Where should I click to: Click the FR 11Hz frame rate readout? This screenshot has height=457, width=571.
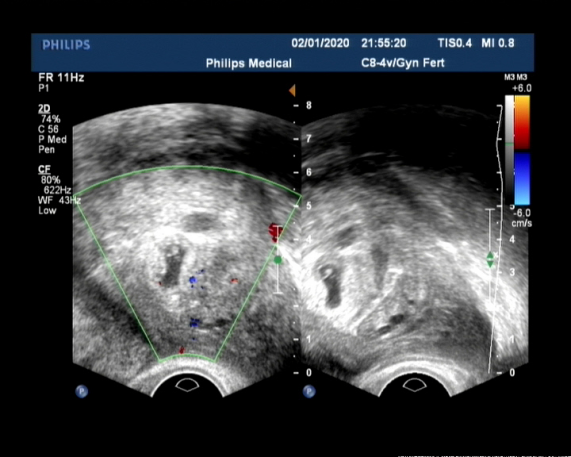point(61,78)
